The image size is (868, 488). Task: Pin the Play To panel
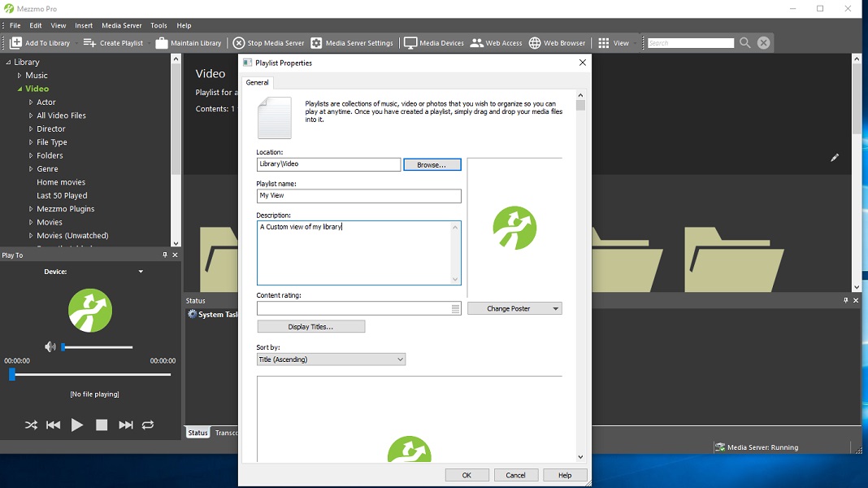(x=164, y=255)
